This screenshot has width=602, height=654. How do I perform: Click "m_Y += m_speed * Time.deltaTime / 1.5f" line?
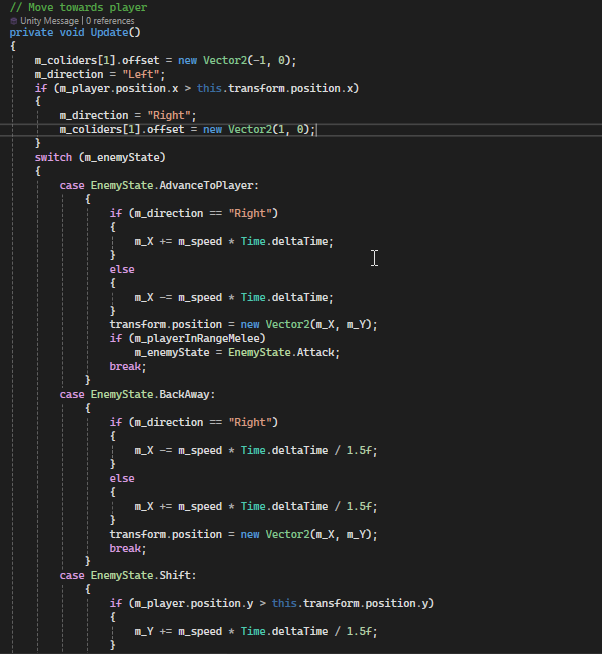pos(256,631)
